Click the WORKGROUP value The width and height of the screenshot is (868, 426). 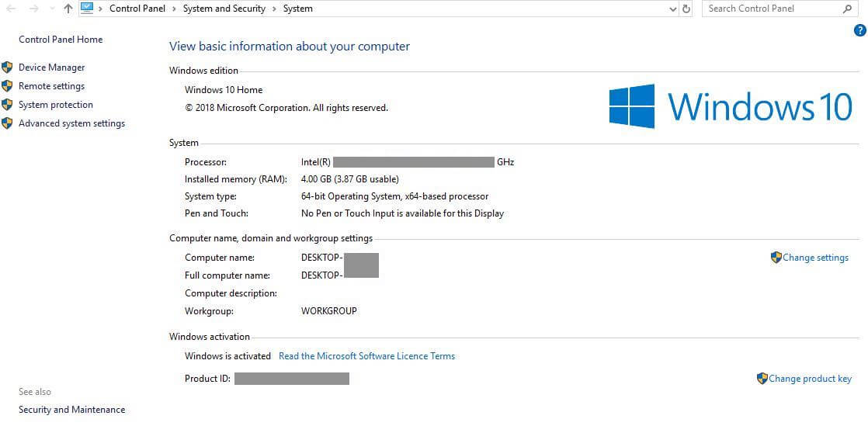(329, 311)
